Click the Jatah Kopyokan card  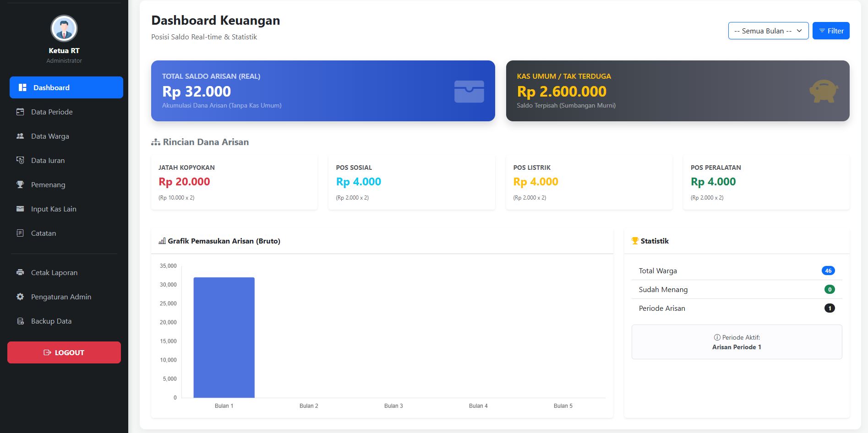tap(234, 182)
